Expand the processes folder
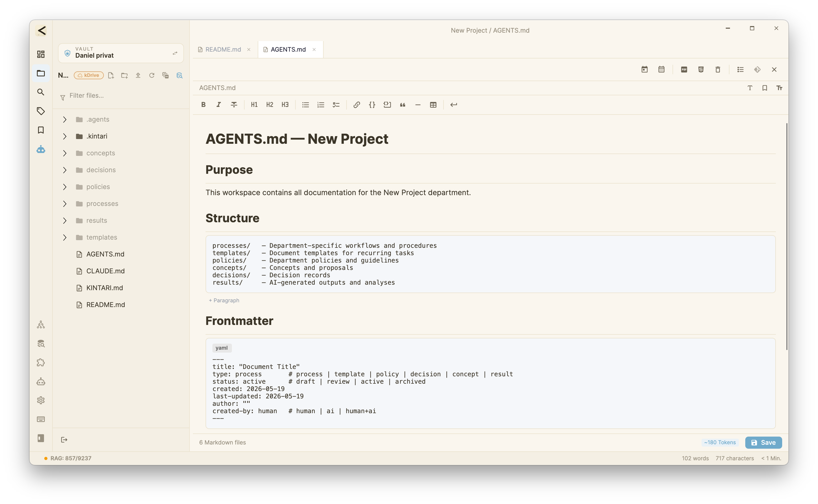 coord(65,204)
